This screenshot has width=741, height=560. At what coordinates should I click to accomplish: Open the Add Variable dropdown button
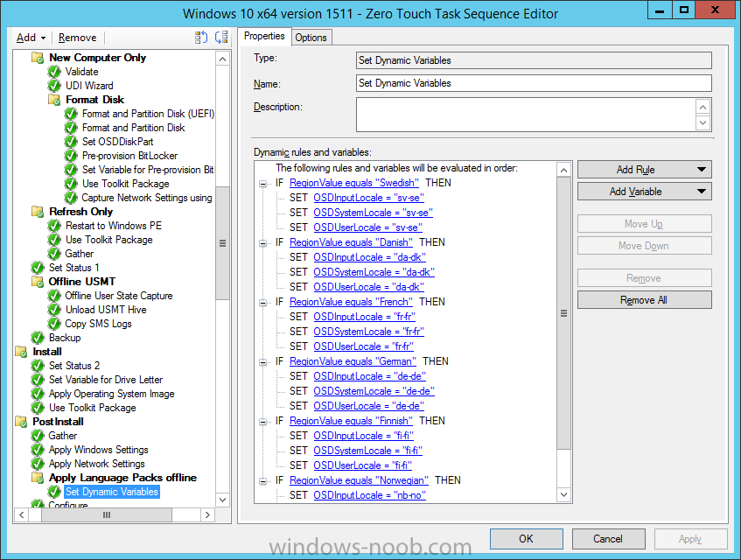(644, 192)
